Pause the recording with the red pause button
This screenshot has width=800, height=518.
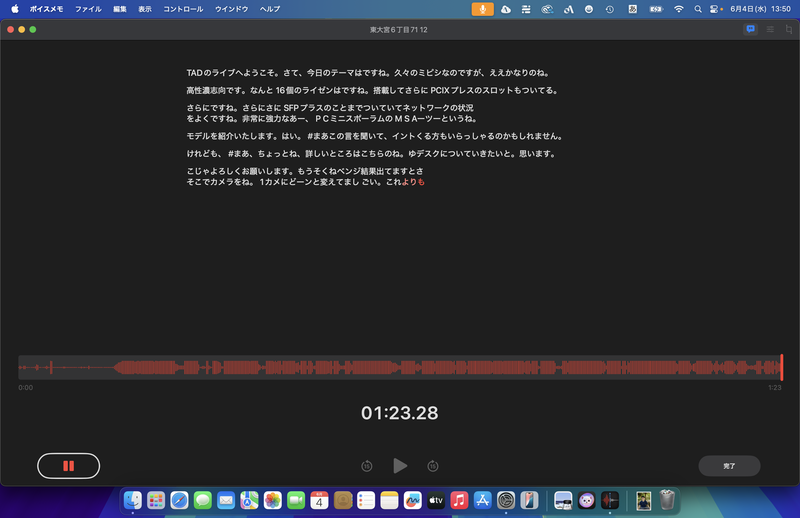68,465
